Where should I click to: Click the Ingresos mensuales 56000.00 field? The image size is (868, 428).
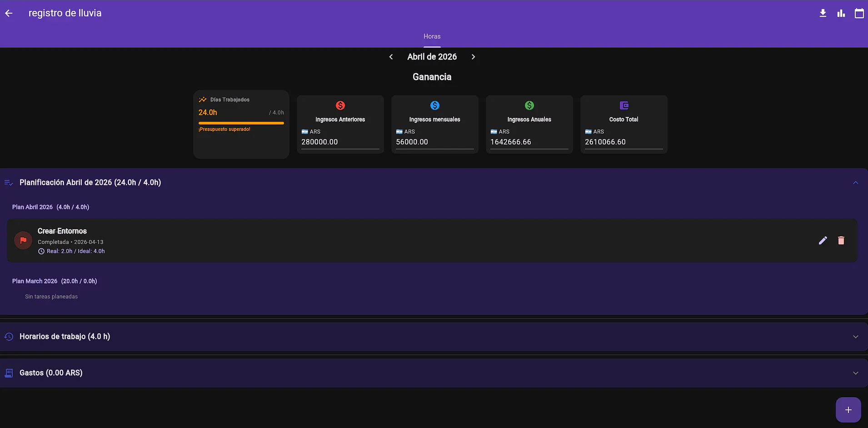435,142
